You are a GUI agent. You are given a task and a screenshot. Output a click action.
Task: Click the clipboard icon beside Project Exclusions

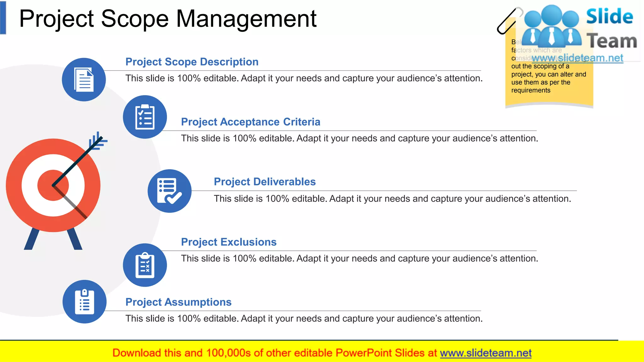[x=145, y=265]
